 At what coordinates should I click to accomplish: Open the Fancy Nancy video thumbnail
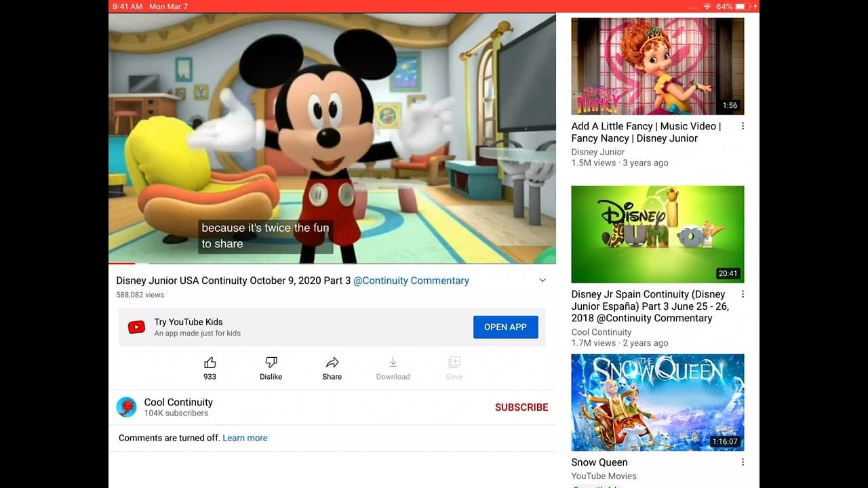click(x=658, y=66)
